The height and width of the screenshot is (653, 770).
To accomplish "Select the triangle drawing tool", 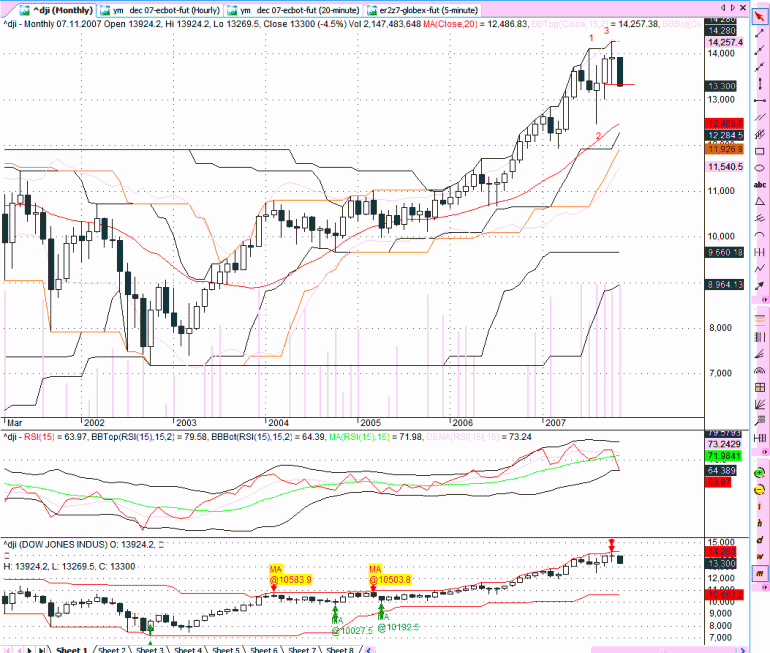I will [760, 201].
